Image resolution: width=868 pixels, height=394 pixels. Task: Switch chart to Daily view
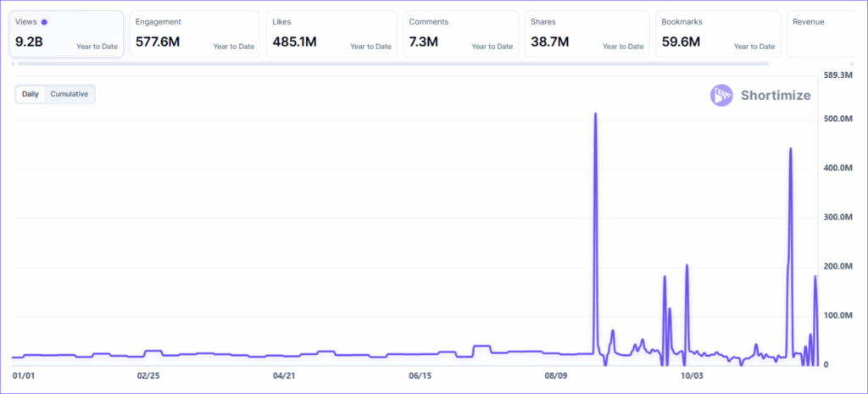coord(30,94)
